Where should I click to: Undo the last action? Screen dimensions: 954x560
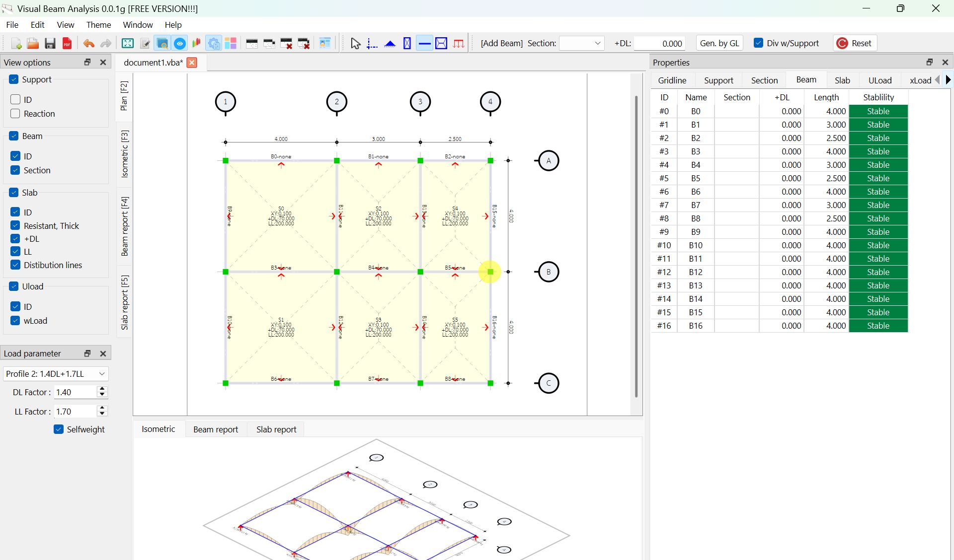[89, 44]
